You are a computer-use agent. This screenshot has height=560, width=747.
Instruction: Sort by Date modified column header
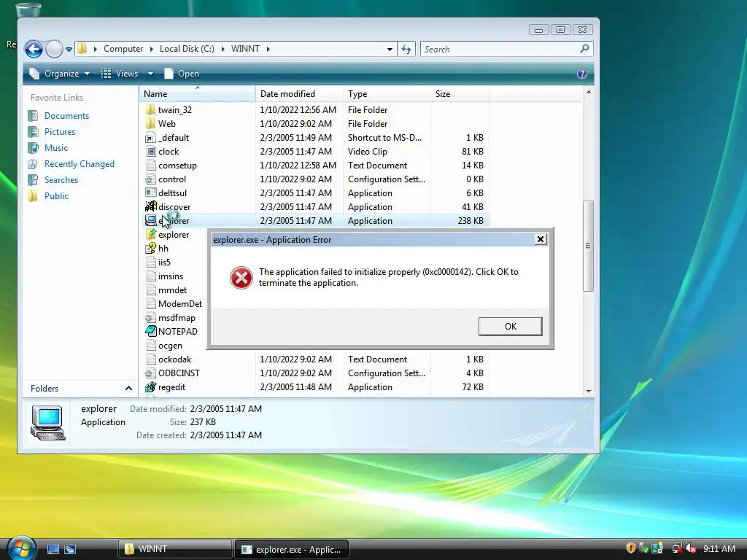[299, 94]
